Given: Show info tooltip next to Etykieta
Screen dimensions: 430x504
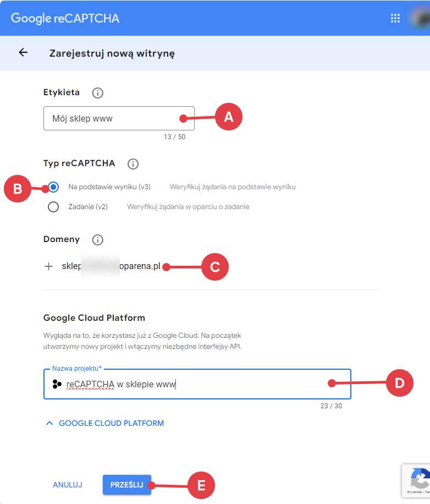Looking at the screenshot, I should (x=98, y=93).
